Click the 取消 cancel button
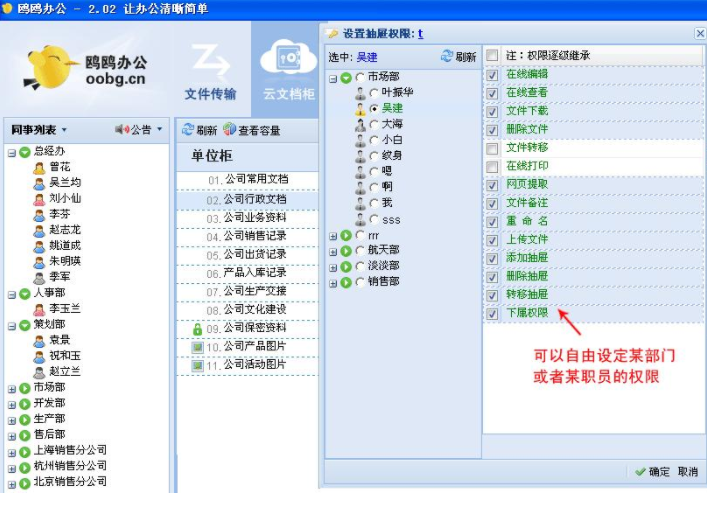The height and width of the screenshot is (507, 707). coord(688,472)
